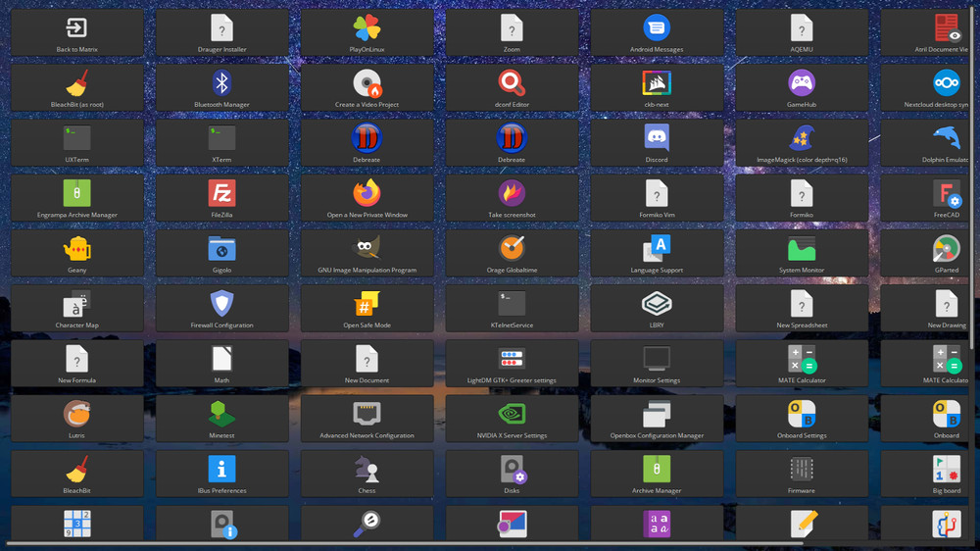Launch Openbox Configuration Manager
Viewport: 980px width, 551px height.
657,418
